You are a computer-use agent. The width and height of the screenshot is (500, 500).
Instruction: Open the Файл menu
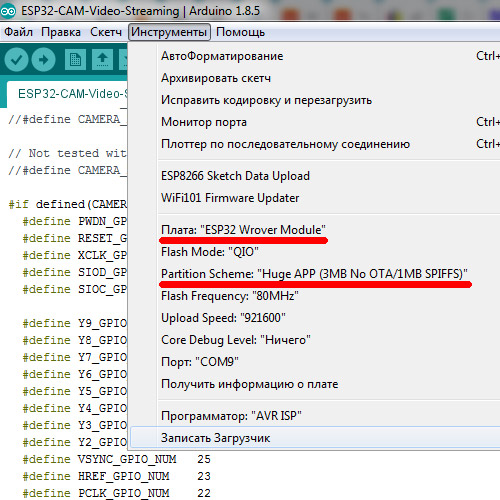pyautogui.click(x=18, y=32)
